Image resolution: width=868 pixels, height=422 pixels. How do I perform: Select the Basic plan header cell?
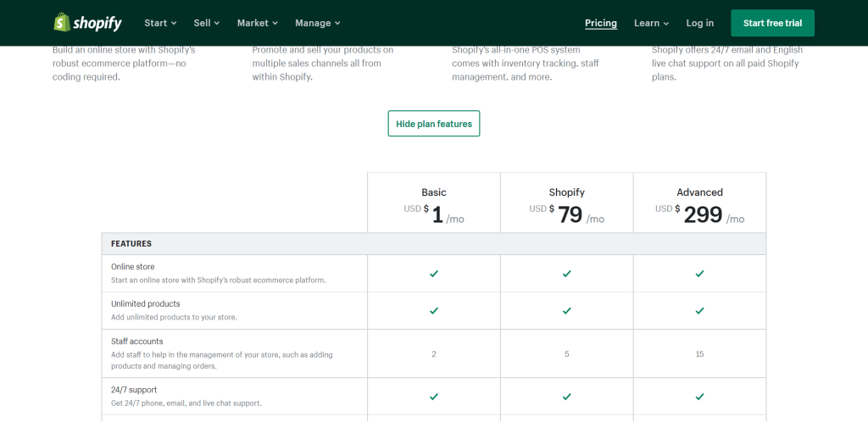[x=433, y=203]
